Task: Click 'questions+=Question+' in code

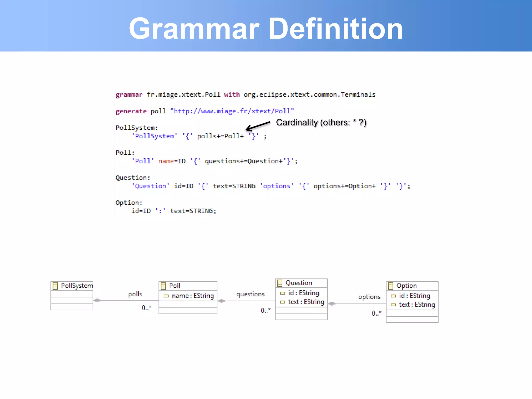Action: 244,161
